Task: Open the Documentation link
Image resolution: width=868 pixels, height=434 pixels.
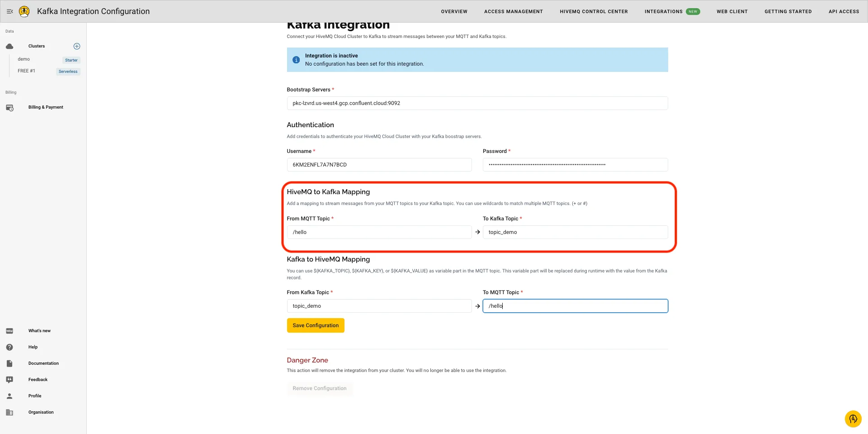Action: click(43, 363)
